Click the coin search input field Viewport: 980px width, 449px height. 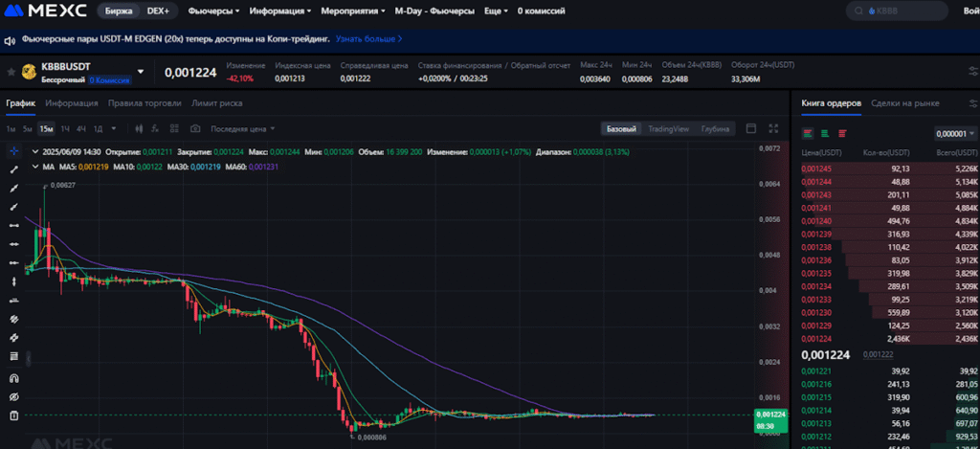894,11
